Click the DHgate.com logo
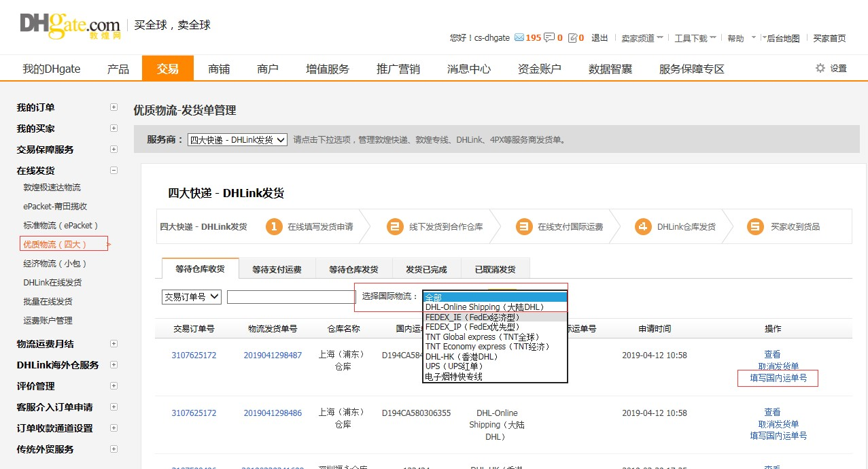Screen dimensions: 868x469 (69, 26)
